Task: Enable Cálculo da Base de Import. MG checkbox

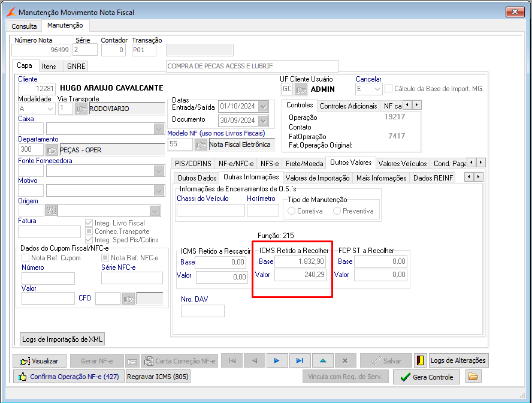Action: pyautogui.click(x=389, y=89)
